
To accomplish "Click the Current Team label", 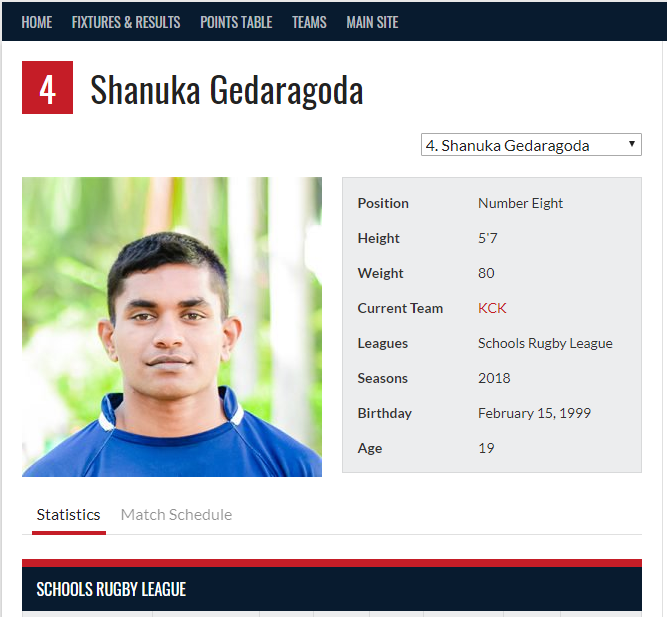I will pyautogui.click(x=400, y=308).
